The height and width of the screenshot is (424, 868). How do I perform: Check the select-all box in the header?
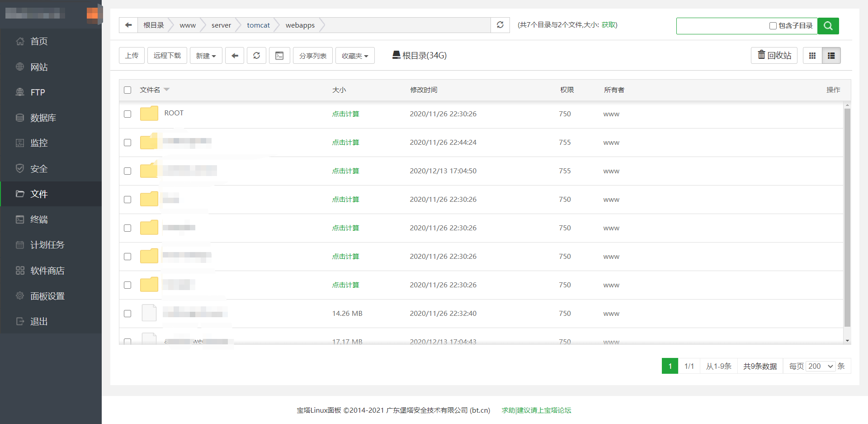(127, 90)
